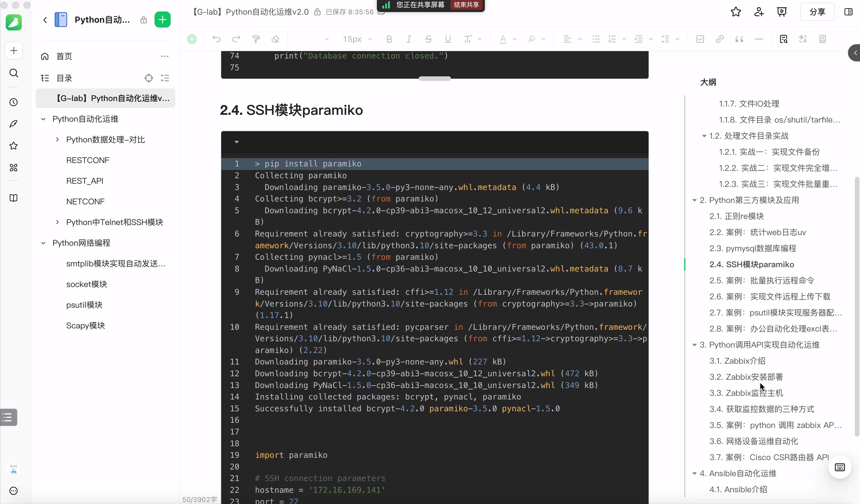Click the clear formatting eraser icon

[x=275, y=39]
